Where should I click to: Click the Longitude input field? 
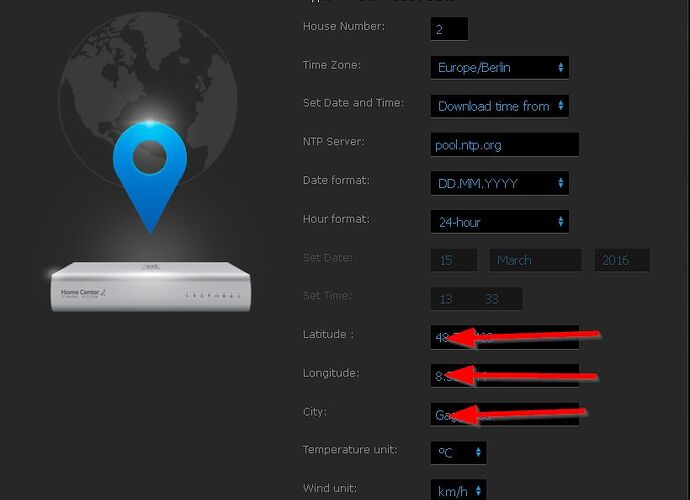[504, 375]
